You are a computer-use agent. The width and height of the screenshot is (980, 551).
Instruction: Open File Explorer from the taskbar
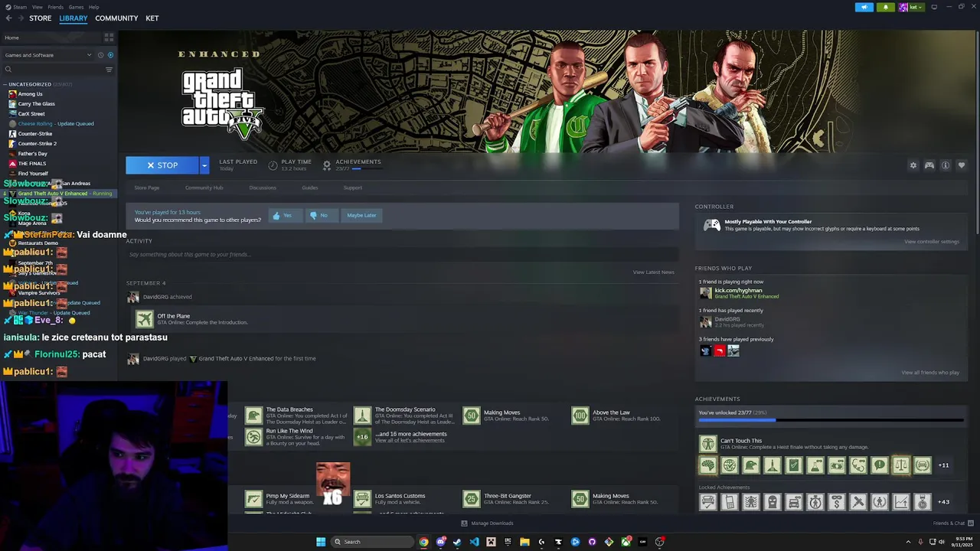(x=524, y=542)
